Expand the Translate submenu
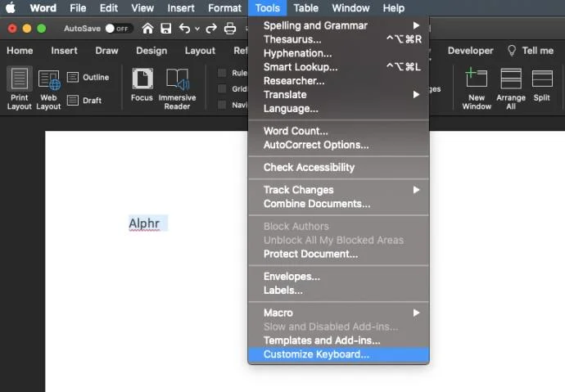Image resolution: width=565 pixels, height=392 pixels. [416, 95]
